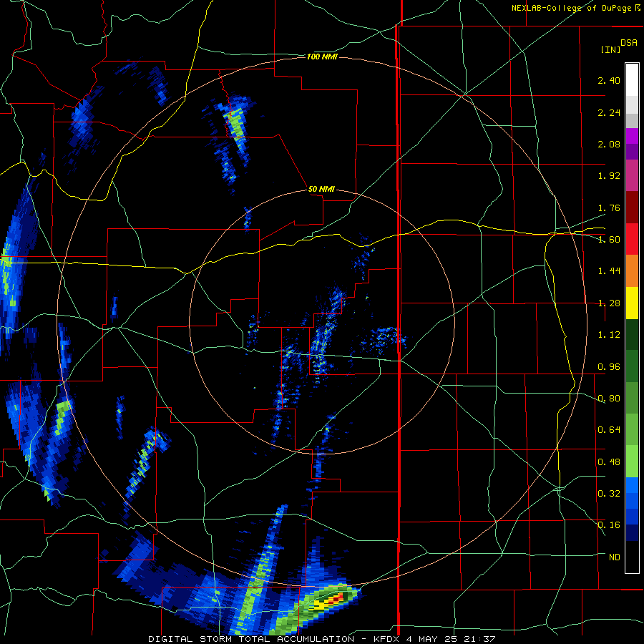Image resolution: width=644 pixels, height=644 pixels.
Task: Click the 1.44 legend value
Action: pos(609,270)
